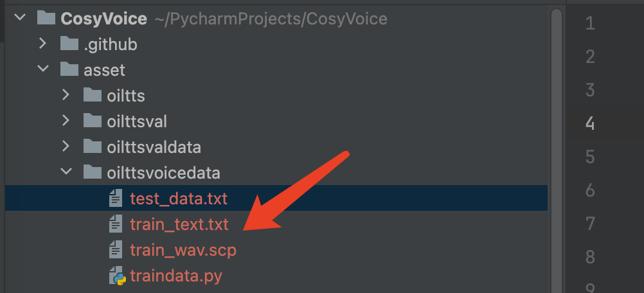
Task: Collapse the CosyVoice project root
Action: pyautogui.click(x=19, y=19)
